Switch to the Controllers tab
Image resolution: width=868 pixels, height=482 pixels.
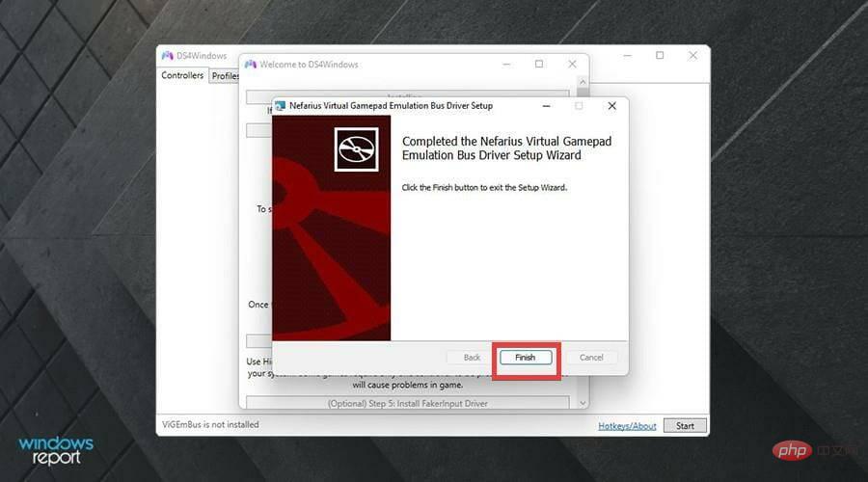pos(182,75)
